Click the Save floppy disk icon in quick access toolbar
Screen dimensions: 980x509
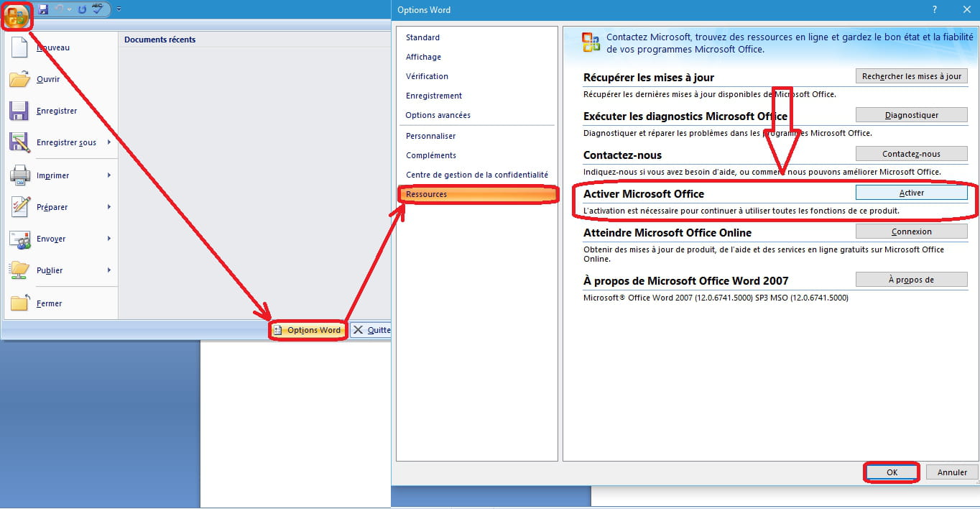[x=43, y=9]
